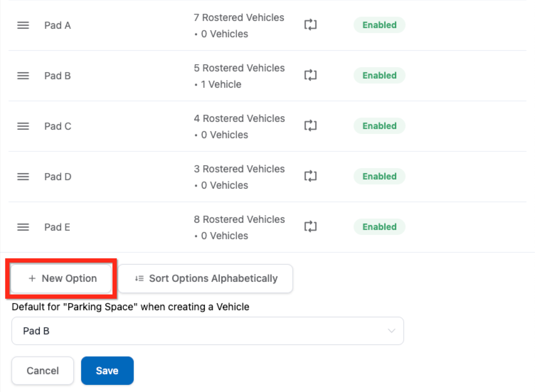Screen dimensions: 535x392
Task: Click the swap icon for Pad E
Action: coord(310,227)
